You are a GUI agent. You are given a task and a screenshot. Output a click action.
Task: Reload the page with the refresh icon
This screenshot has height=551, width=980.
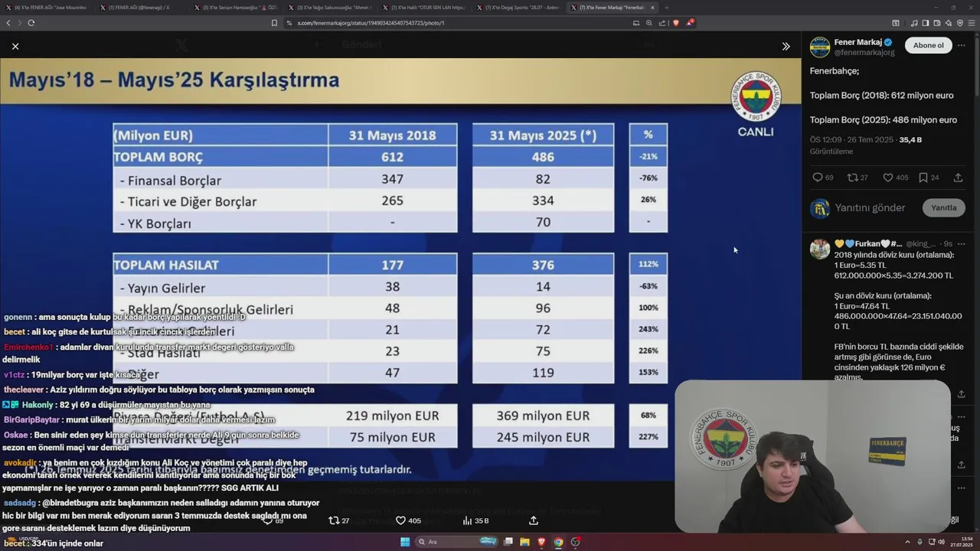31,23
